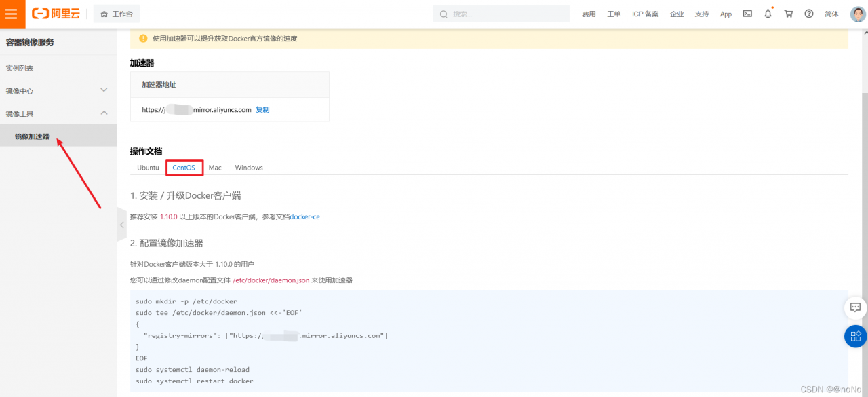Open the notifications bell
Image resolution: width=868 pixels, height=397 pixels.
click(x=768, y=14)
